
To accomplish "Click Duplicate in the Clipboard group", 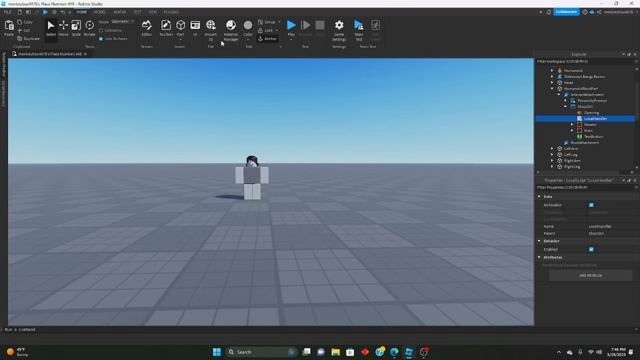I will pyautogui.click(x=29, y=39).
